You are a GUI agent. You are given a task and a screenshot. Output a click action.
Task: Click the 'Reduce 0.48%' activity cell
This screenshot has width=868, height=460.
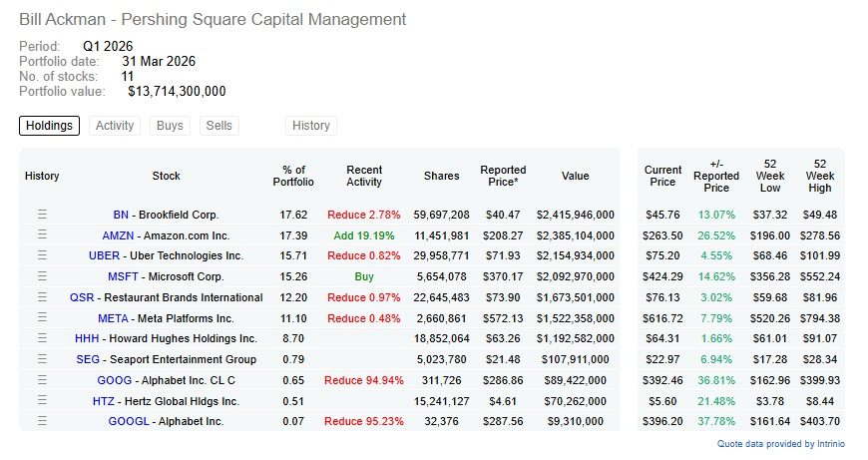364,319
